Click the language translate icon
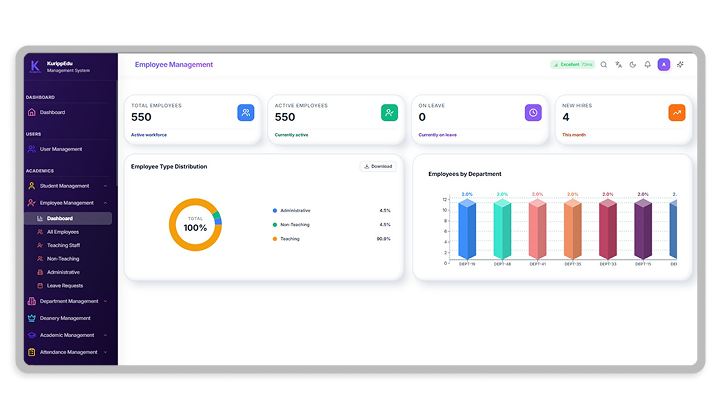 pyautogui.click(x=618, y=65)
